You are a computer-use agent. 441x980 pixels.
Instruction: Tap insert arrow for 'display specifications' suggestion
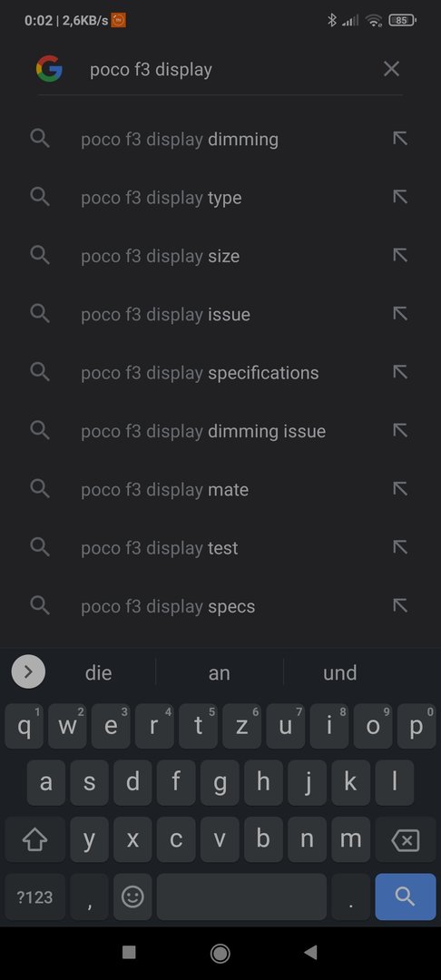click(400, 372)
